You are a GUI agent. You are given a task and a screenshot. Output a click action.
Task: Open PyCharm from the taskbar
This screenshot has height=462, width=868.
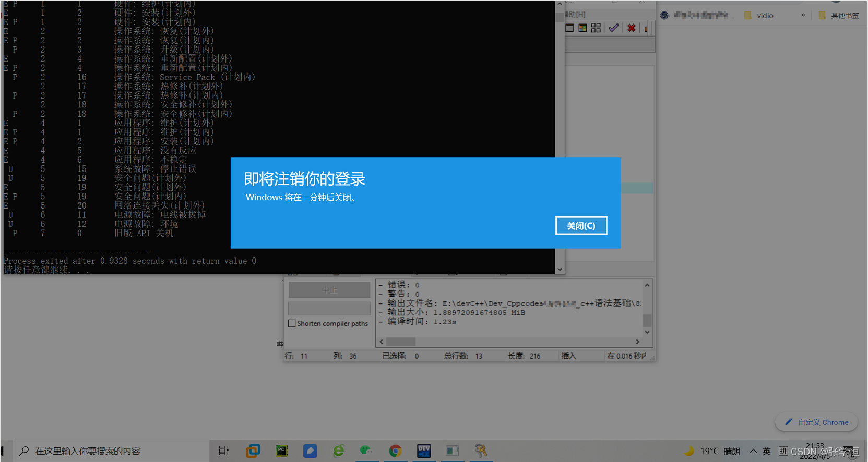coord(282,451)
